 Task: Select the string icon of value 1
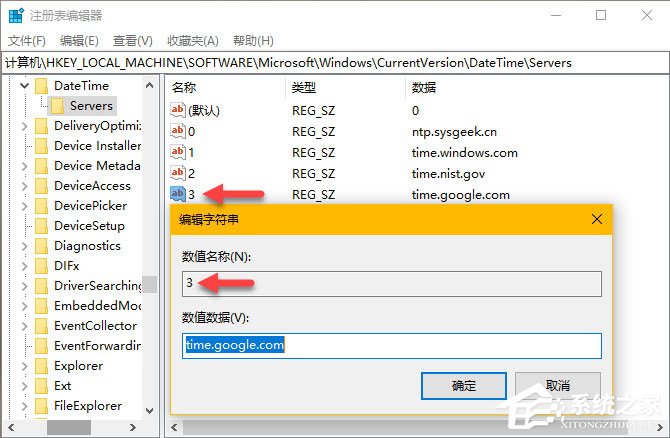coord(177,152)
